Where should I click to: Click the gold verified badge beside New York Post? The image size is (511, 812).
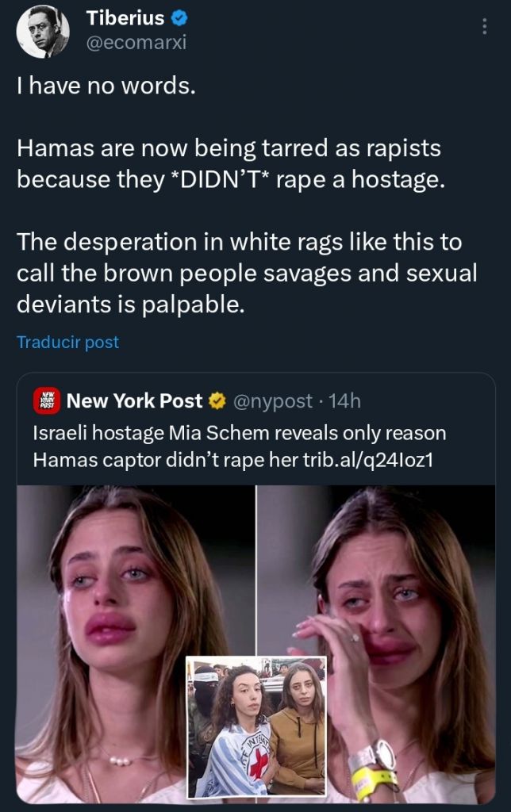[217, 401]
